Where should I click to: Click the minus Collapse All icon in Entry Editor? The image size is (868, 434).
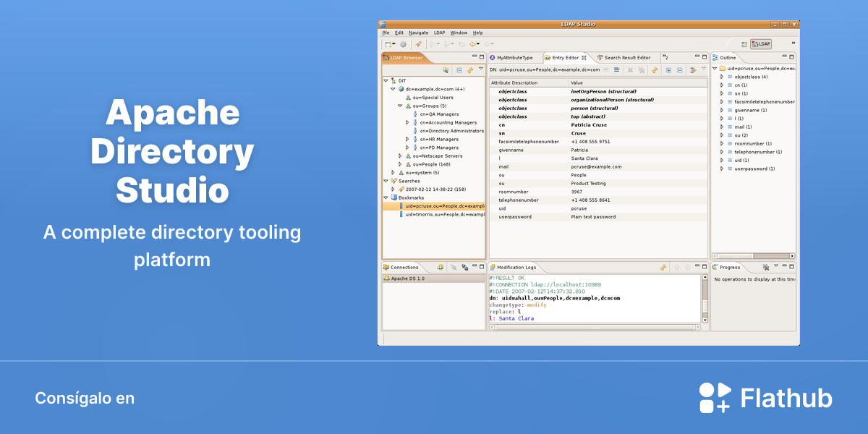point(679,70)
